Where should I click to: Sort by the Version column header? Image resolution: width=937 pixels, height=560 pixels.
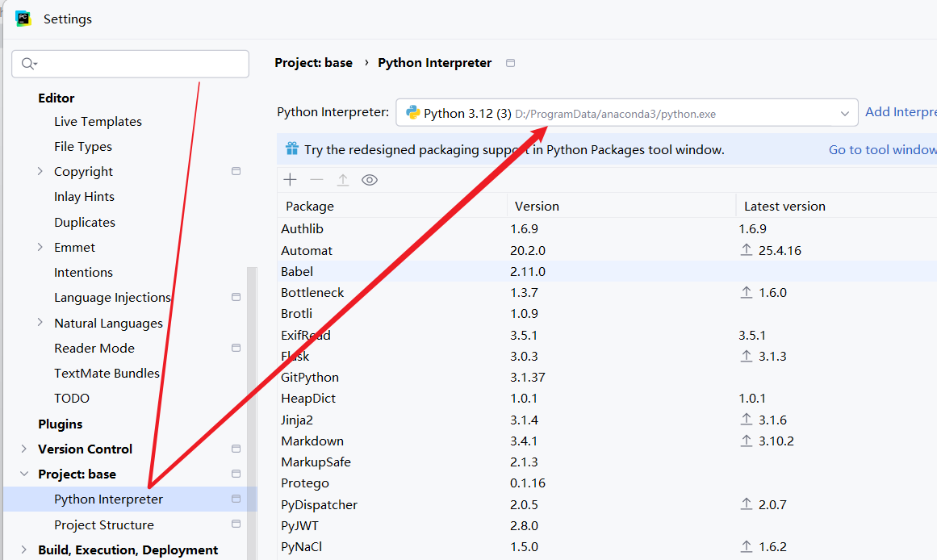[621, 207]
